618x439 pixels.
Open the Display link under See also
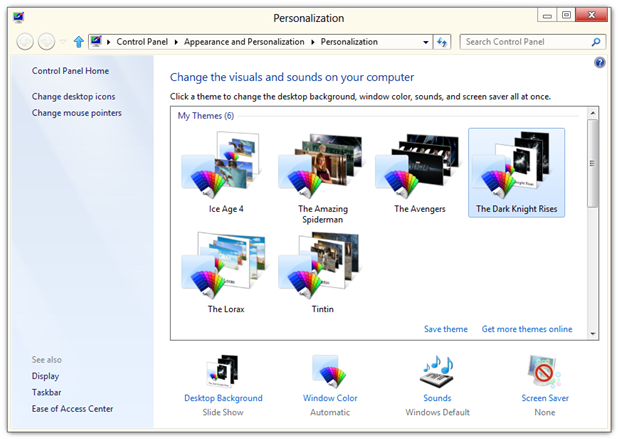[x=45, y=376]
